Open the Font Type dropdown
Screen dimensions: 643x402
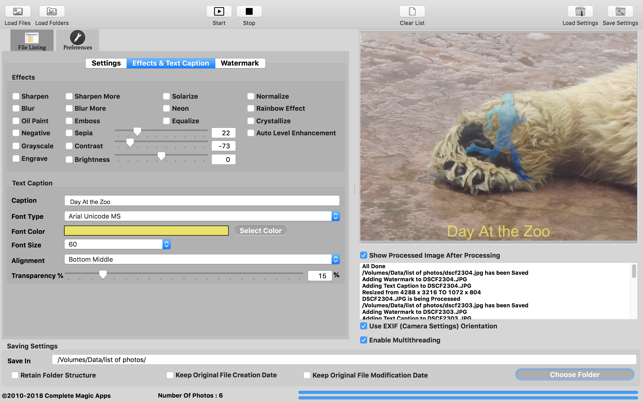coord(202,216)
